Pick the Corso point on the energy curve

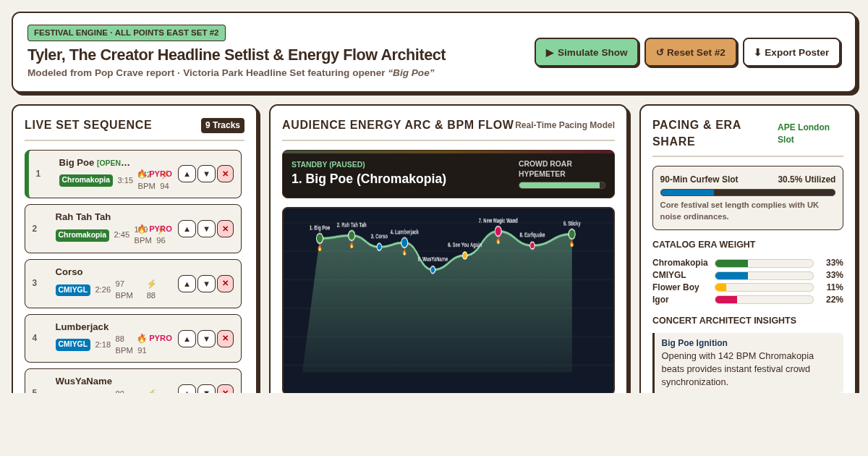379,247
